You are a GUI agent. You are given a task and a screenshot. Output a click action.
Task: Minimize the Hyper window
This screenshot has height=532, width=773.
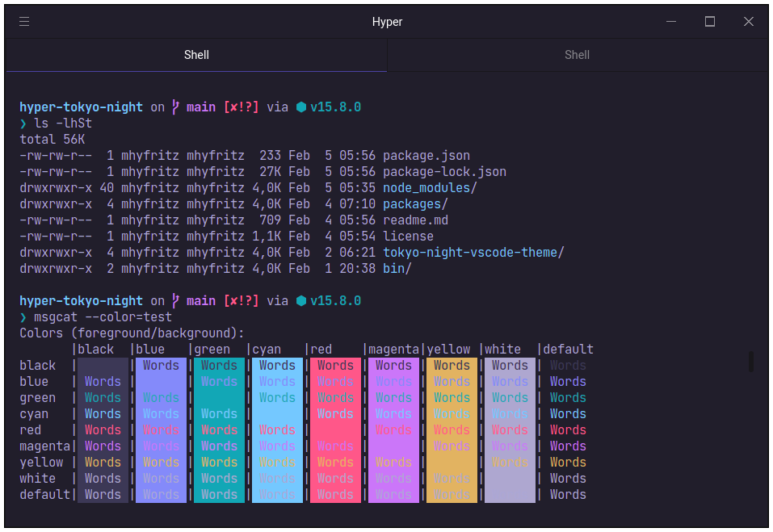coord(671,22)
